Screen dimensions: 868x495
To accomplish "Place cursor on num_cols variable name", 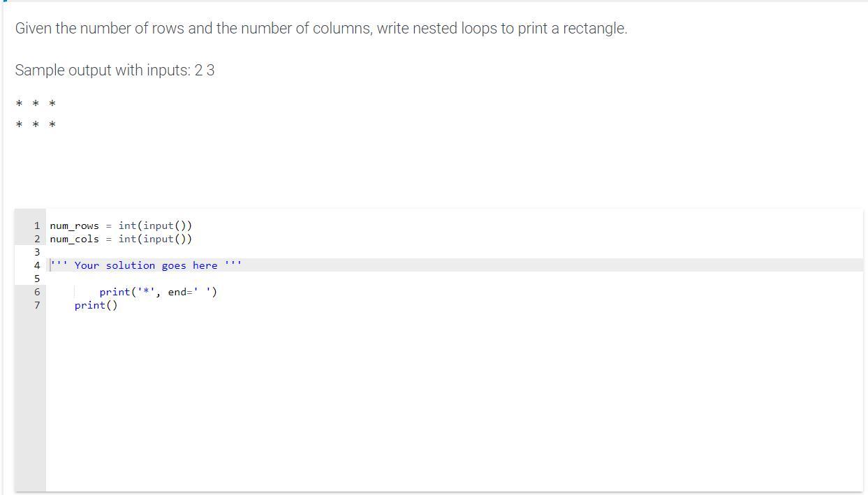I will (x=74, y=239).
